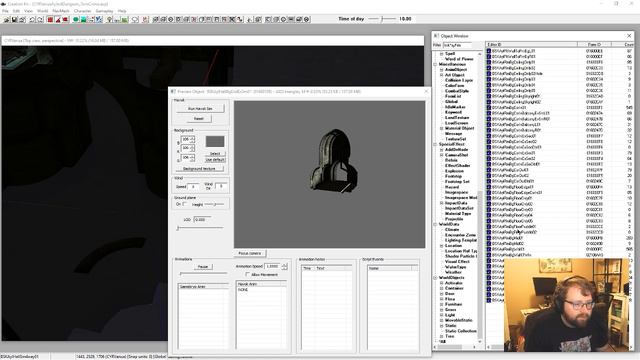Image resolution: width=640 pixels, height=360 pixels.
Task: Click the Undo toolbar icon
Action: [x=32, y=19]
